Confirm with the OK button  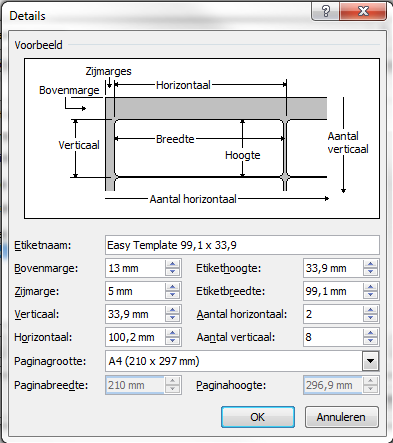(x=258, y=417)
